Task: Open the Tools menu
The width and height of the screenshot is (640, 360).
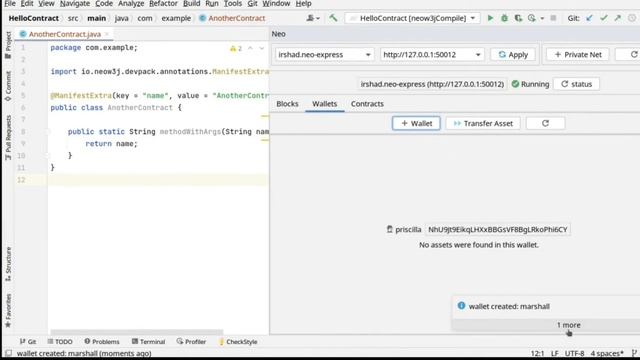Action: [x=233, y=3]
